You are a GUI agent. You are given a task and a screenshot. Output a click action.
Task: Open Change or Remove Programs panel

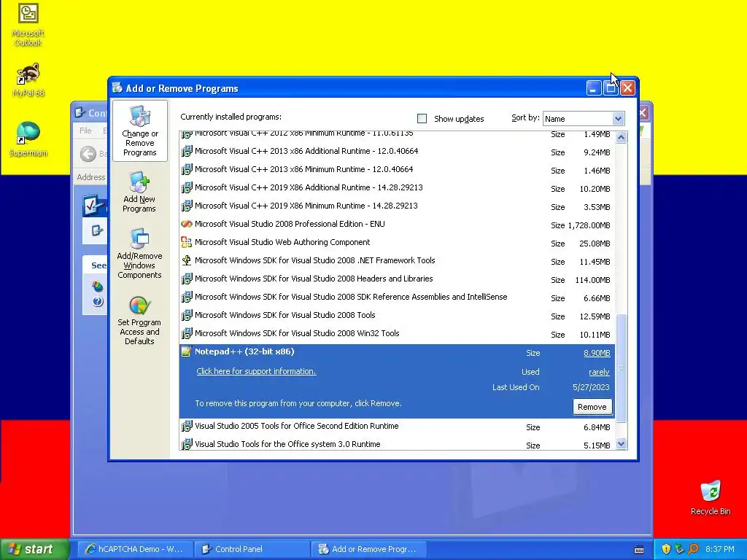tap(139, 131)
